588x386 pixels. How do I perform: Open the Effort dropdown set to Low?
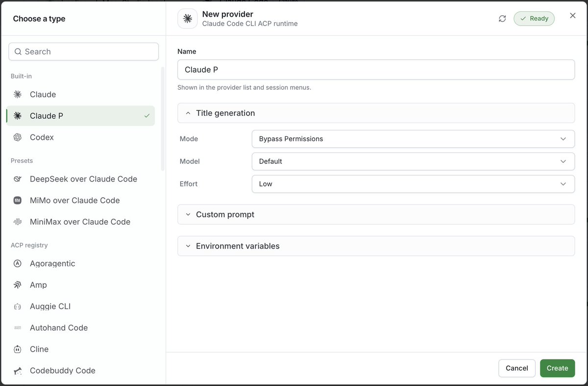tap(413, 184)
